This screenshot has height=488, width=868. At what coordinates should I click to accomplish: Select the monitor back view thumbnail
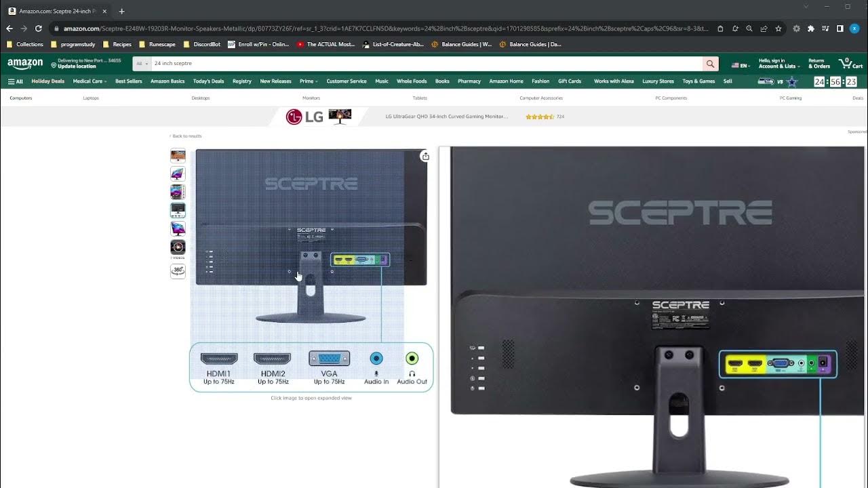pos(178,210)
